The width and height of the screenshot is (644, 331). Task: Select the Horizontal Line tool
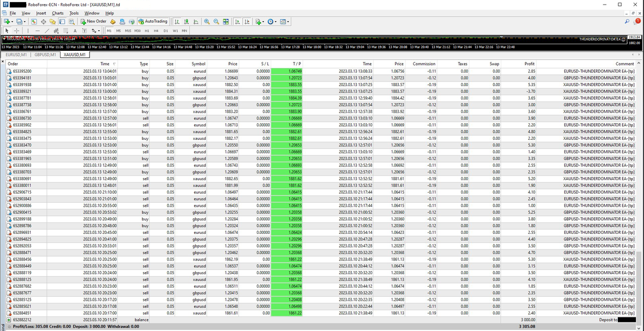[38, 31]
